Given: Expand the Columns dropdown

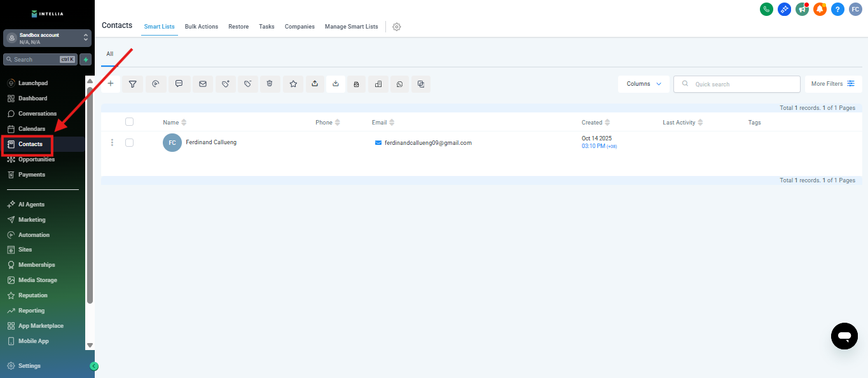Looking at the screenshot, I should point(644,84).
